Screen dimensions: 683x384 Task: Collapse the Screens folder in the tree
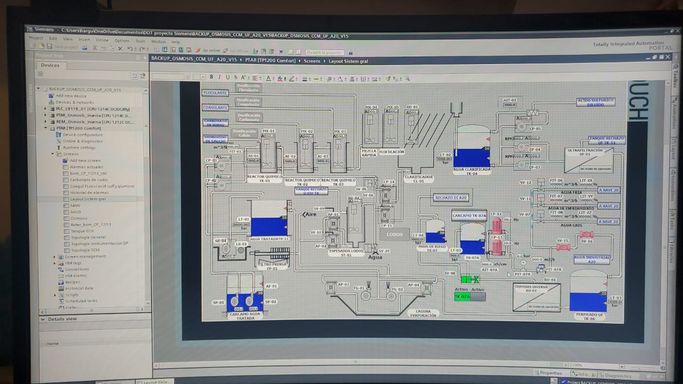pyautogui.click(x=53, y=154)
